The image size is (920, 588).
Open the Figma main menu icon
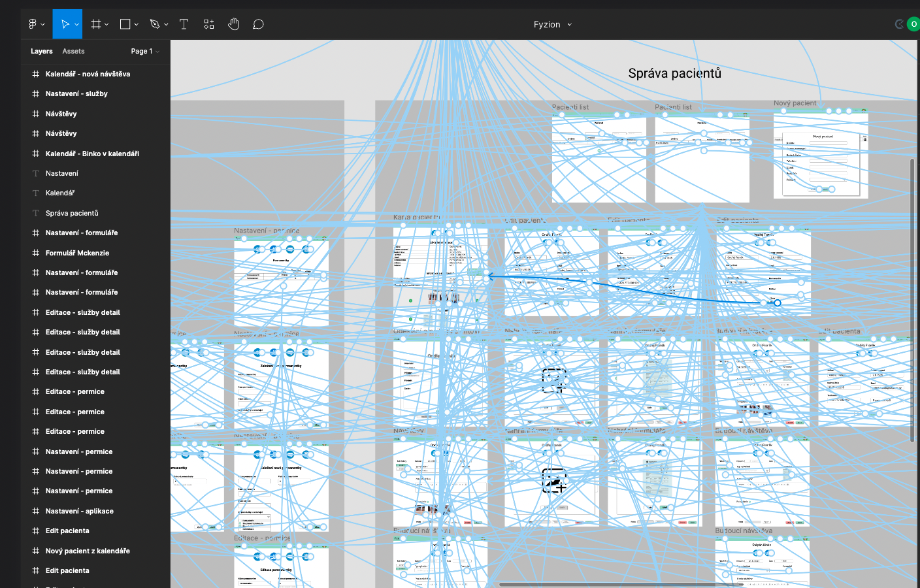(x=33, y=24)
